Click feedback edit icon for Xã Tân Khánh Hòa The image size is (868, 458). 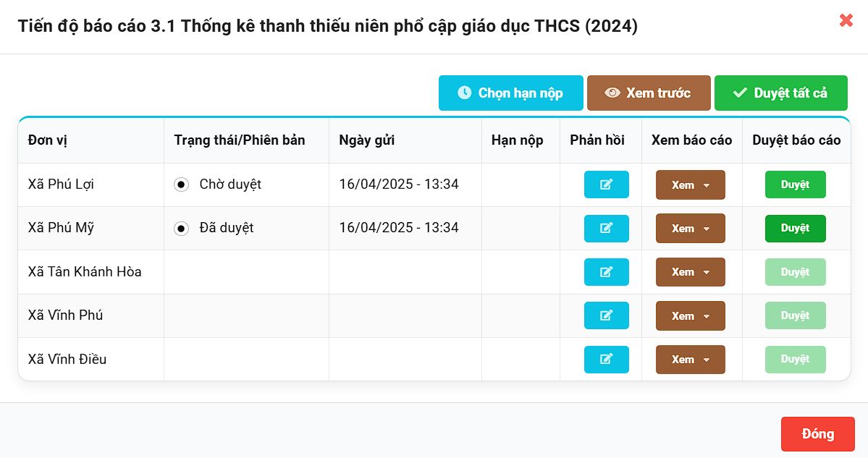[606, 272]
